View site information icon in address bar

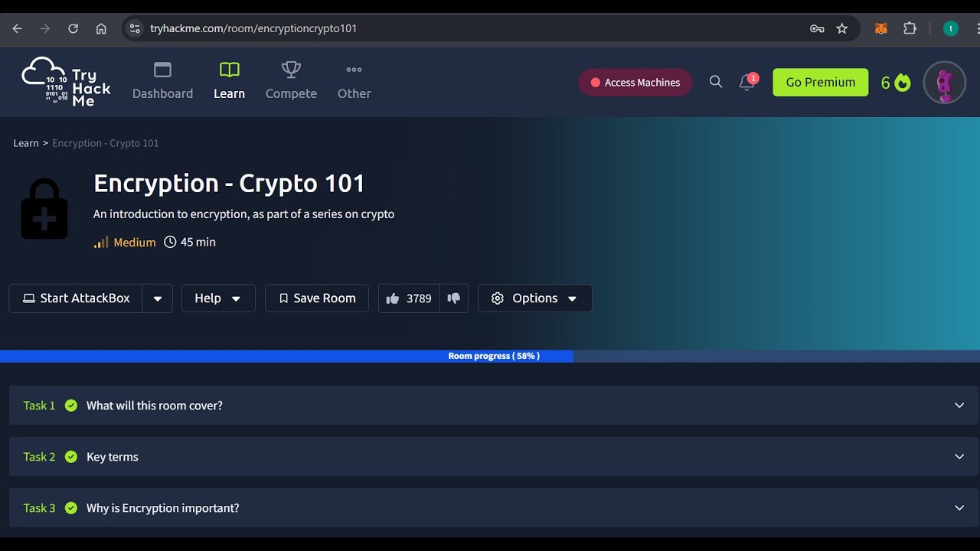135,28
